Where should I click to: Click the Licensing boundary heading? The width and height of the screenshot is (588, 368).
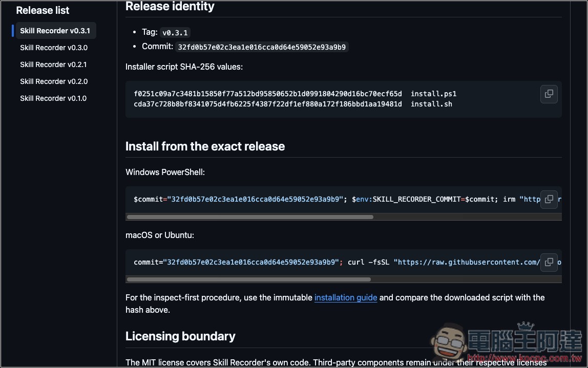coord(180,336)
